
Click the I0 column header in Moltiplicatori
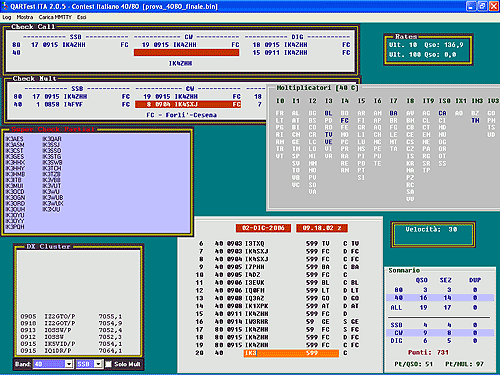280,101
